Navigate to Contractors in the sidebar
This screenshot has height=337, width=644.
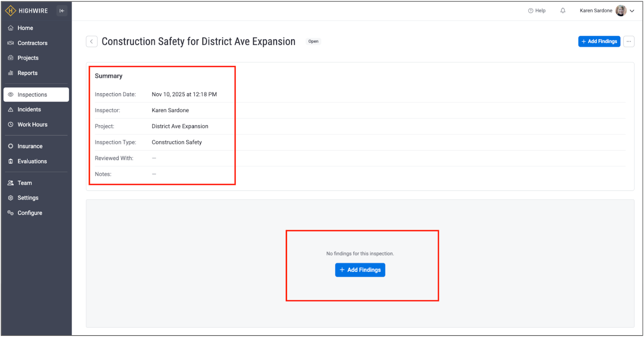click(x=32, y=43)
